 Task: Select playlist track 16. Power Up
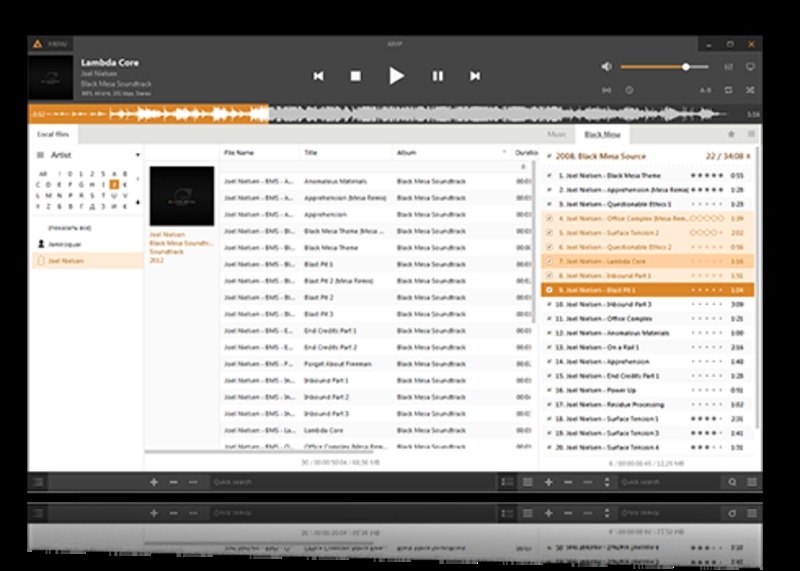tap(647, 390)
